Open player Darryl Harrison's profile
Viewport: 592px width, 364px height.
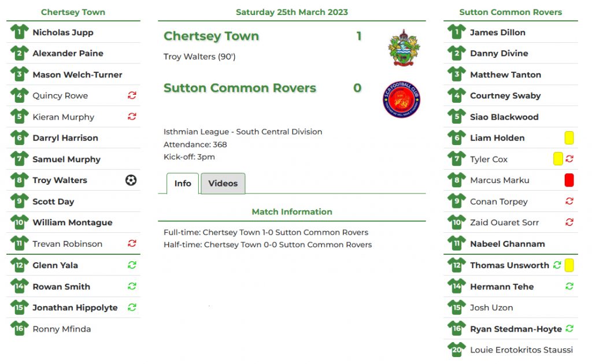65,138
